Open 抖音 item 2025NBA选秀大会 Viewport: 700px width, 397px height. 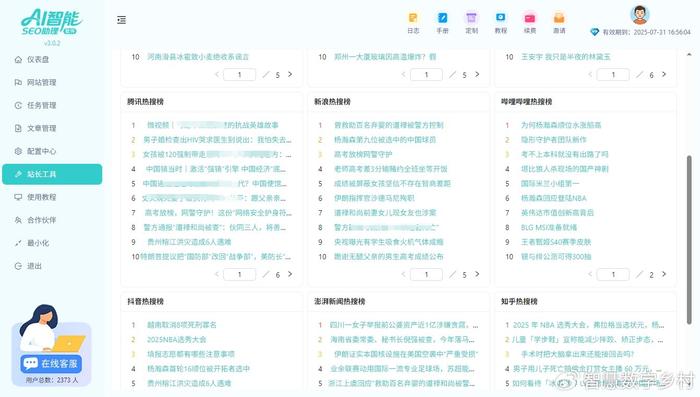coord(177,339)
